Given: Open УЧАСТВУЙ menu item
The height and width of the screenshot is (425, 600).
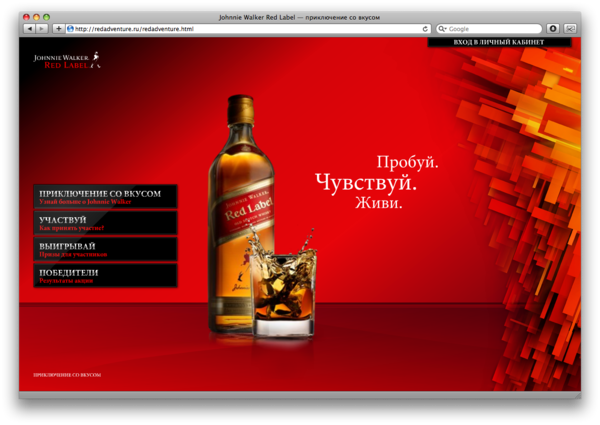Looking at the screenshot, I should 106,223.
